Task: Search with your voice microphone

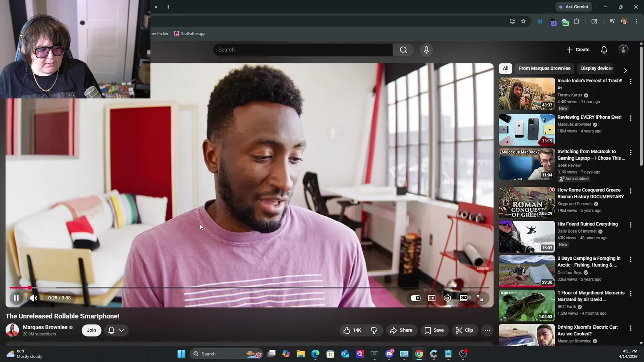Action: point(426,50)
